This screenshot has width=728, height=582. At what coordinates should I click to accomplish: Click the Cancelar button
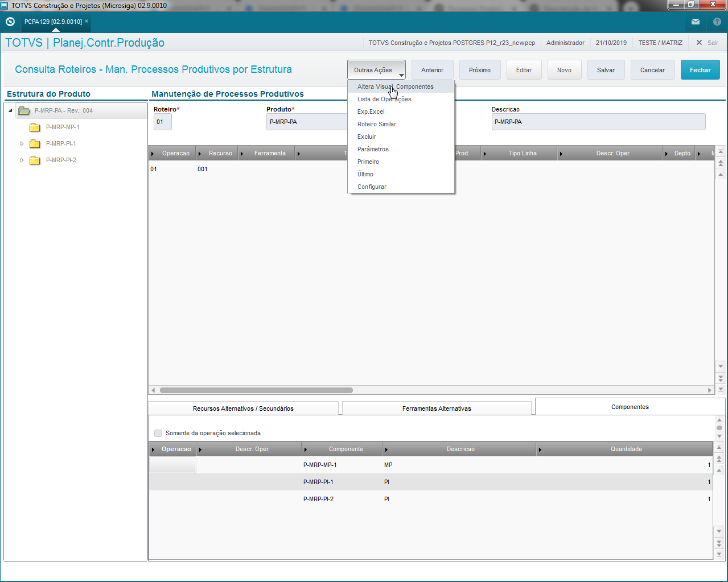click(652, 70)
